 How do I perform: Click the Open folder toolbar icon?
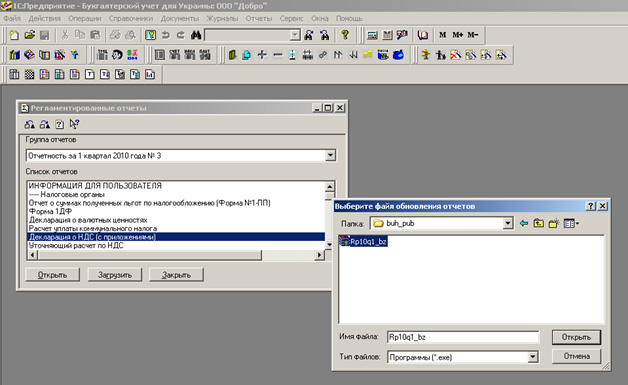(x=29, y=35)
